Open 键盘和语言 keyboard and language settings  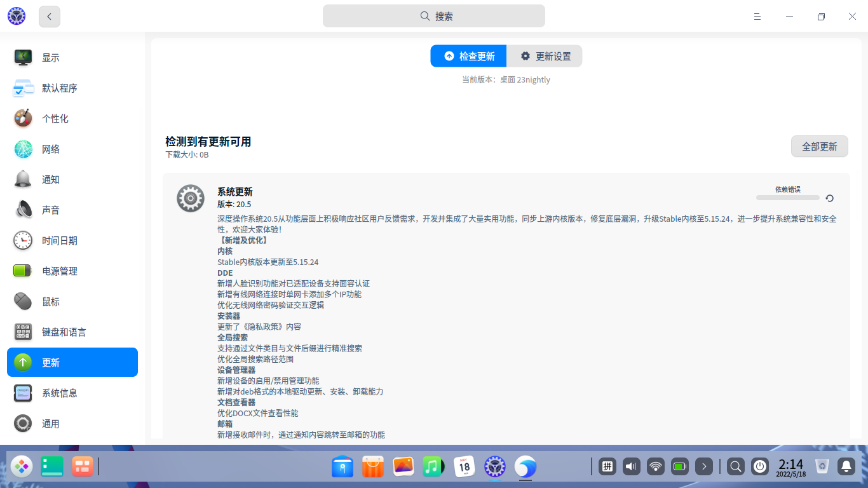[x=72, y=332]
